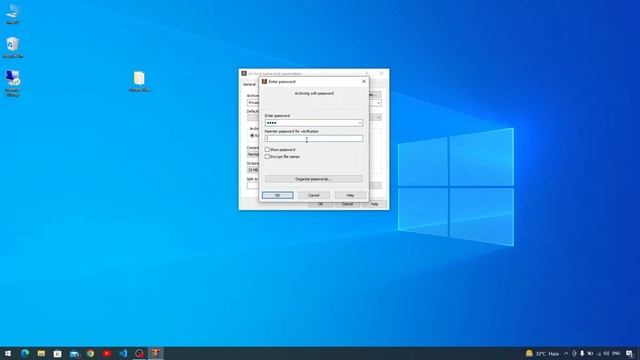Select the folder icon on the desktop
Image resolution: width=640 pixels, height=360 pixels.
tap(139, 81)
